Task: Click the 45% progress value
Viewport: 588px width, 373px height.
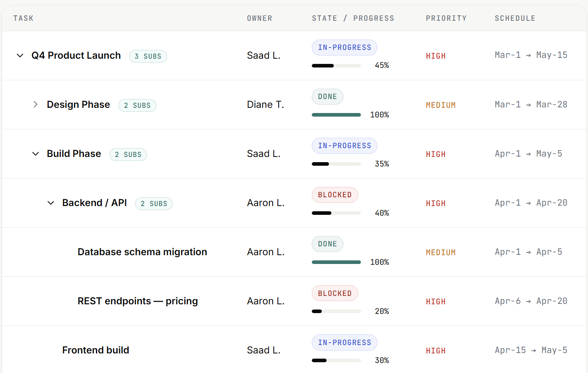Action: (382, 65)
